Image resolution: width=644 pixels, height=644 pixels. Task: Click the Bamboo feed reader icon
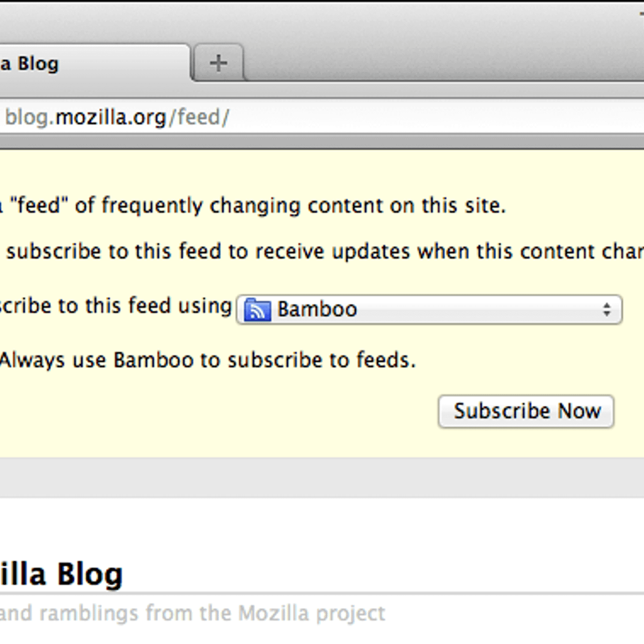[257, 310]
